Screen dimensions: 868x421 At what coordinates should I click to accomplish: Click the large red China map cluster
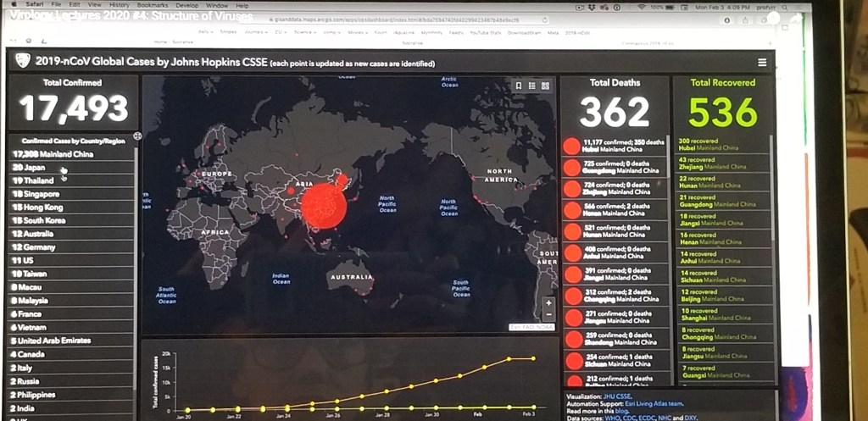pyautogui.click(x=324, y=206)
